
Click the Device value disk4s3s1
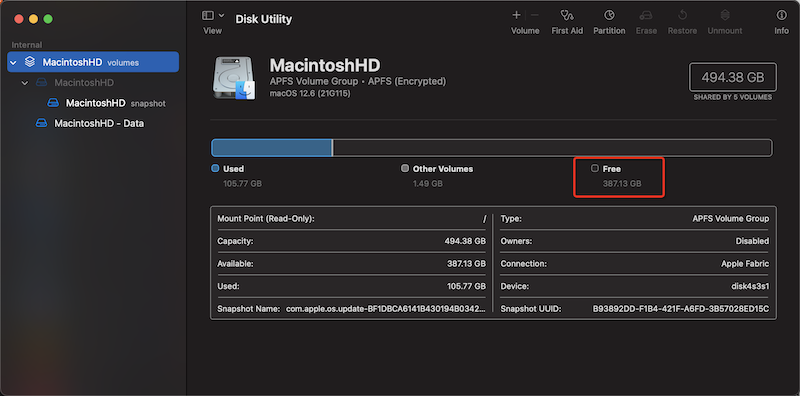coord(750,286)
